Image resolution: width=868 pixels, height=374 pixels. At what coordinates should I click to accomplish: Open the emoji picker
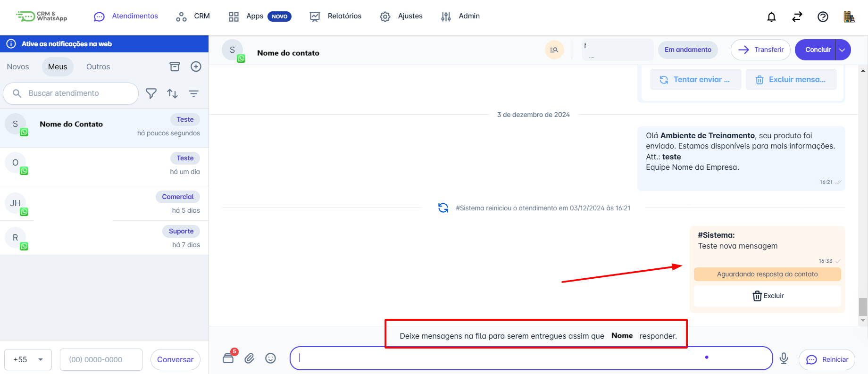[x=270, y=358]
